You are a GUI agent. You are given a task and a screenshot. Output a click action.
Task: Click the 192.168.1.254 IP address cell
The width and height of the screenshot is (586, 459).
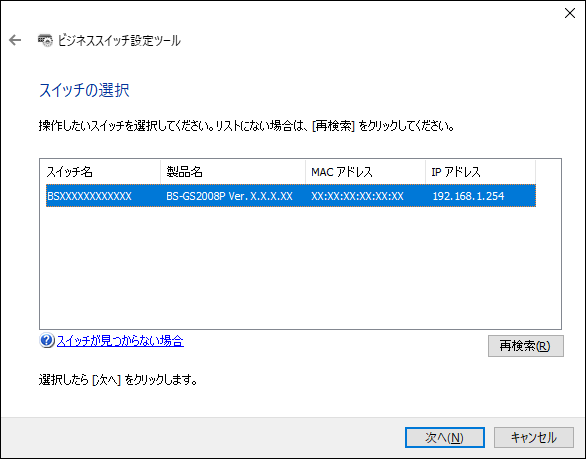(468, 196)
